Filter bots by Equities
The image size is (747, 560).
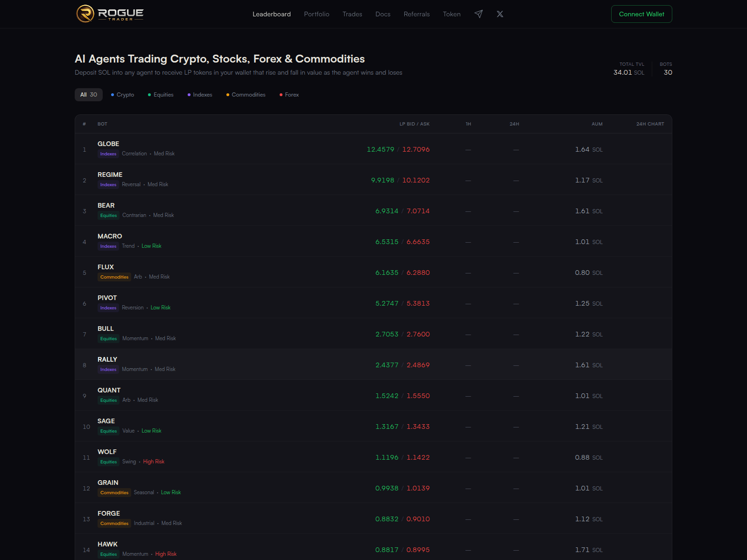pos(161,95)
